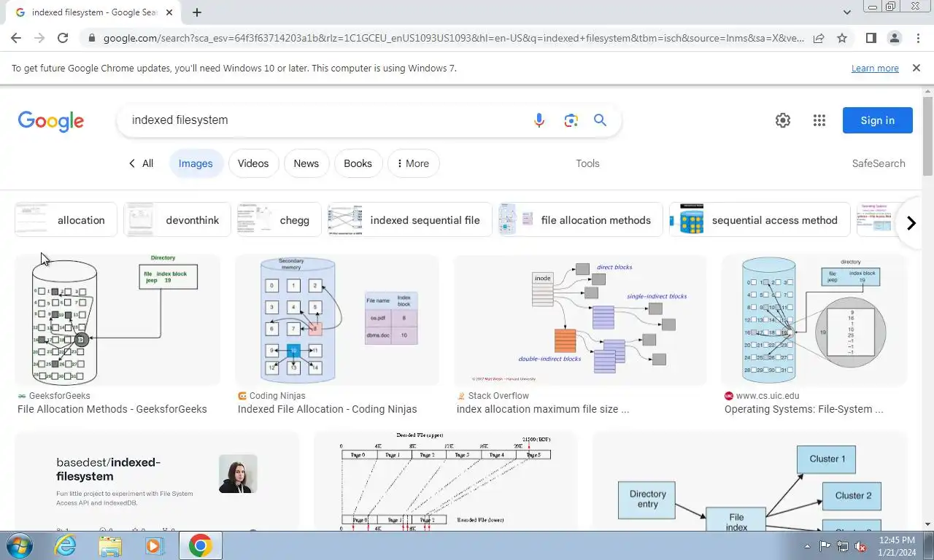Click the browser address bar

point(452,39)
